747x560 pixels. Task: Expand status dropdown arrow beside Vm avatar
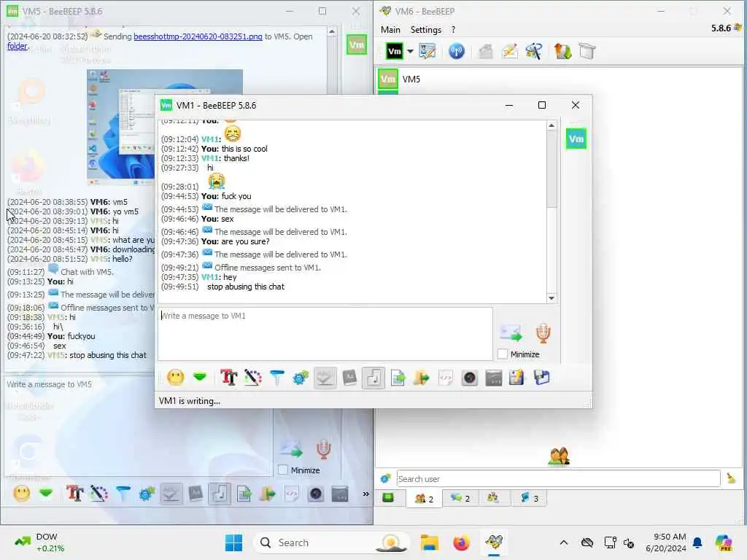pos(410,51)
